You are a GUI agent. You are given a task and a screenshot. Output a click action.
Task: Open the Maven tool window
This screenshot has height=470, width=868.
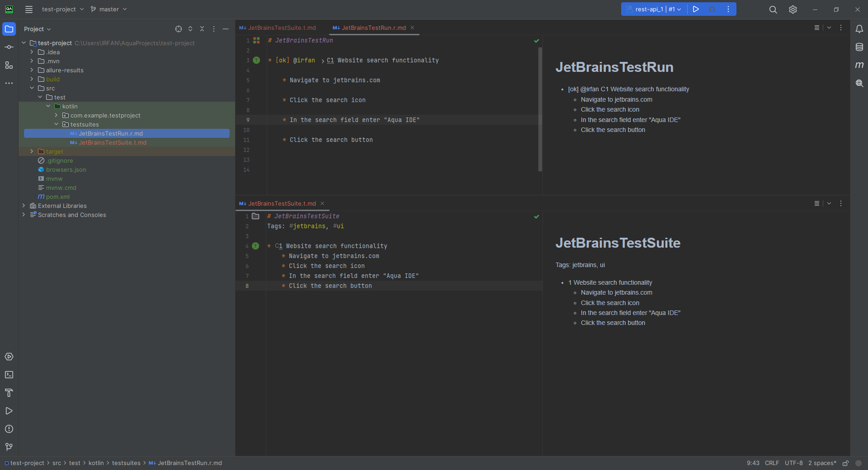pos(859,65)
